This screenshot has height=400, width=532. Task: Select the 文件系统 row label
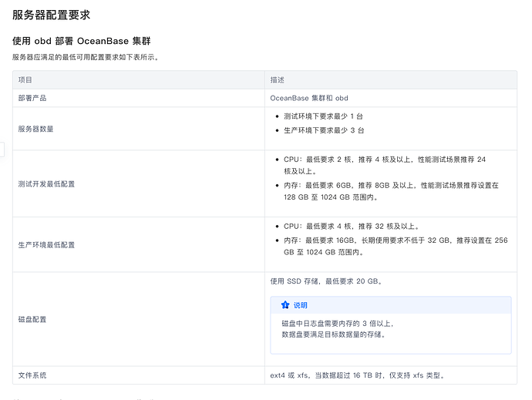point(32,375)
